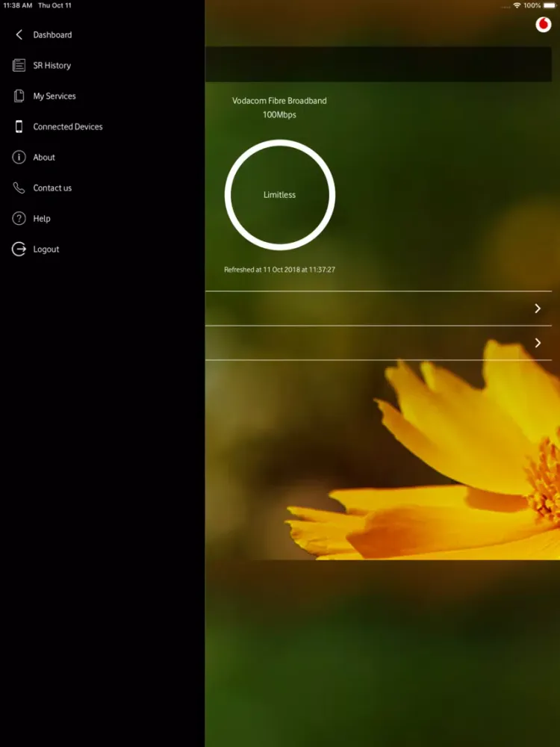
Task: Tap the 100Mbps speed label
Action: tap(279, 115)
